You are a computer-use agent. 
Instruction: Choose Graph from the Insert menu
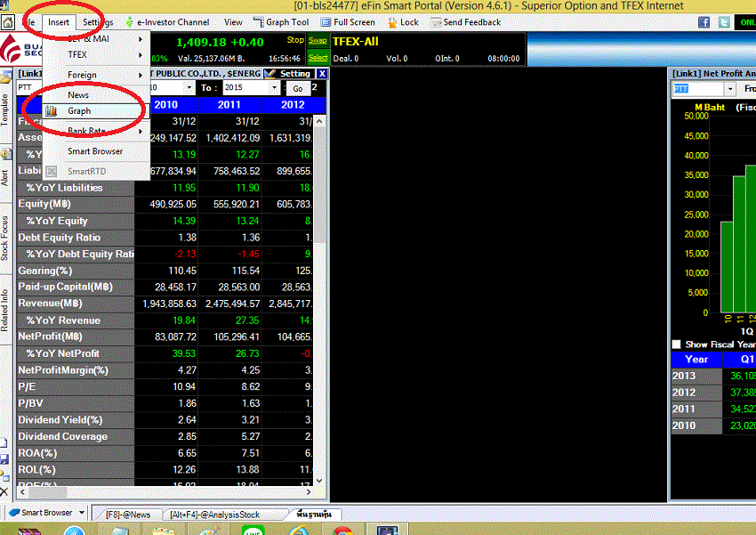96,111
